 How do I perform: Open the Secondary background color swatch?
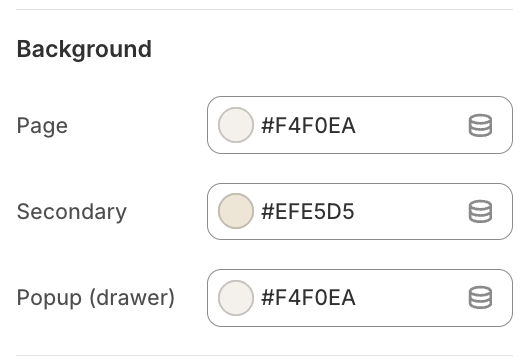click(x=236, y=211)
